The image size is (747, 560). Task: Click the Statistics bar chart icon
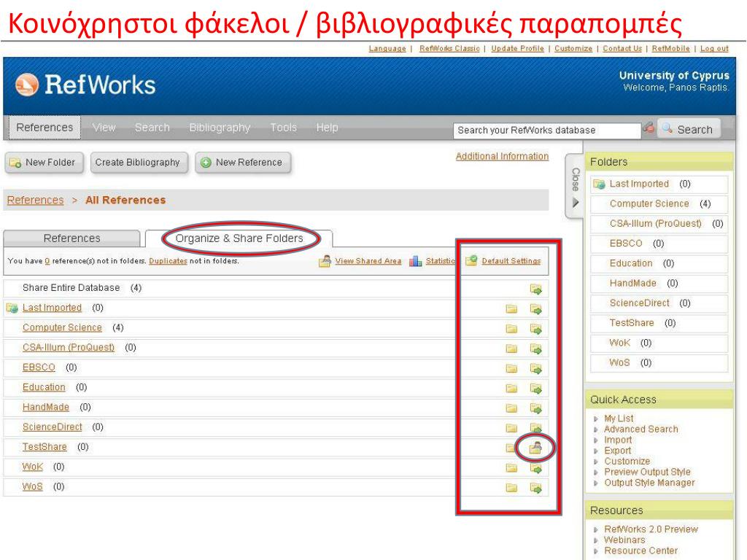click(x=416, y=261)
